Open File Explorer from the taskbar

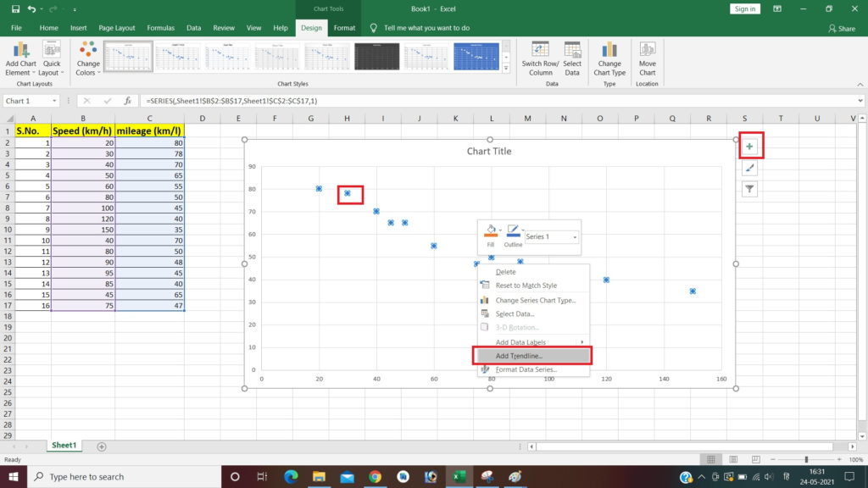tap(319, 476)
